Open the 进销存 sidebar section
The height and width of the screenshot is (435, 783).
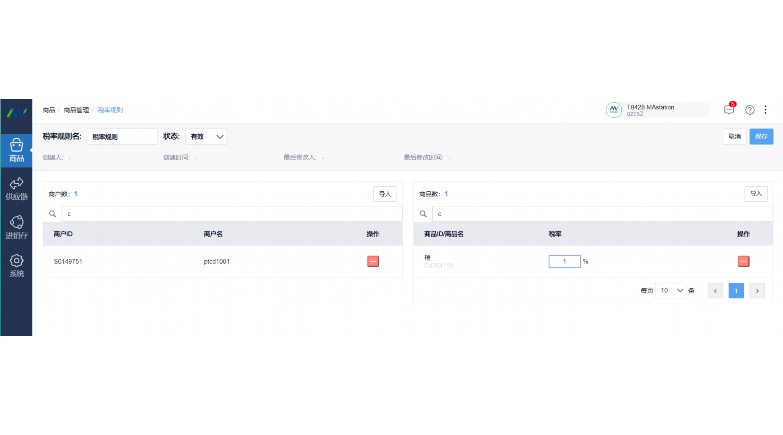(16, 227)
